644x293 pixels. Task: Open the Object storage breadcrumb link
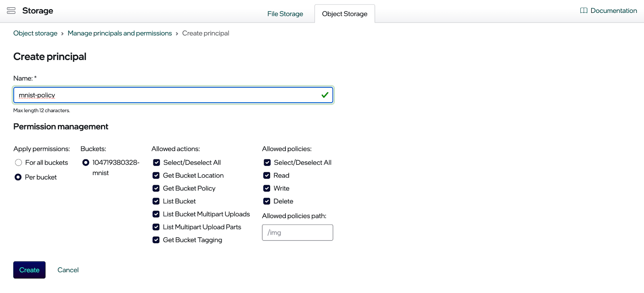[x=35, y=33]
